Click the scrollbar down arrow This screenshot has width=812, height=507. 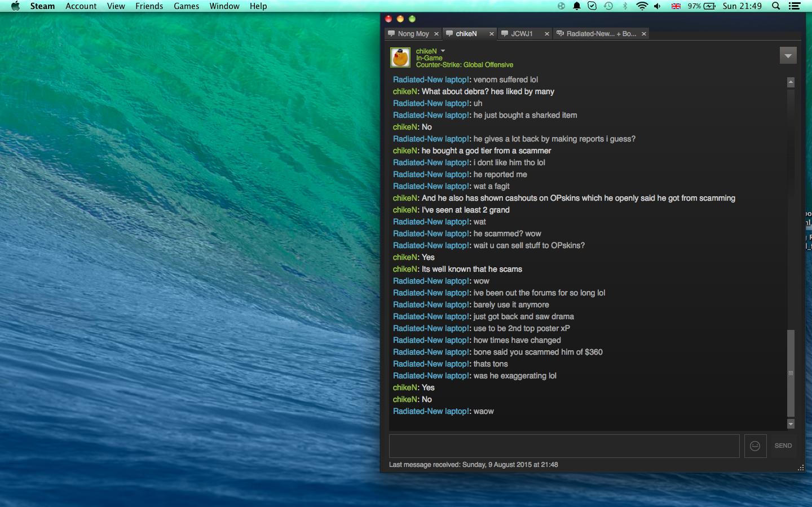click(791, 424)
